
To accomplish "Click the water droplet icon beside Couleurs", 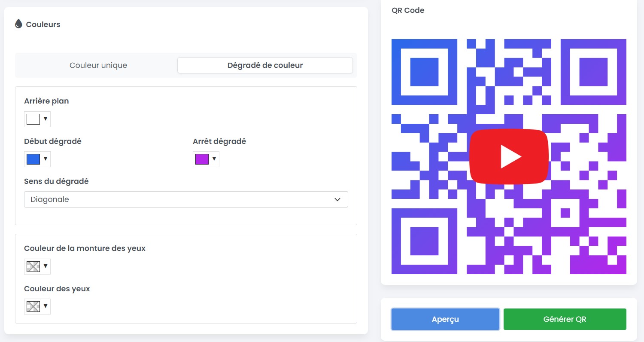I will pyautogui.click(x=18, y=24).
